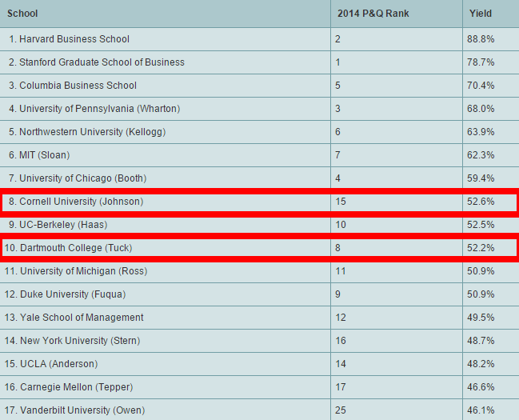Click MIT Sloan's P&Q rank 7

tap(337, 155)
